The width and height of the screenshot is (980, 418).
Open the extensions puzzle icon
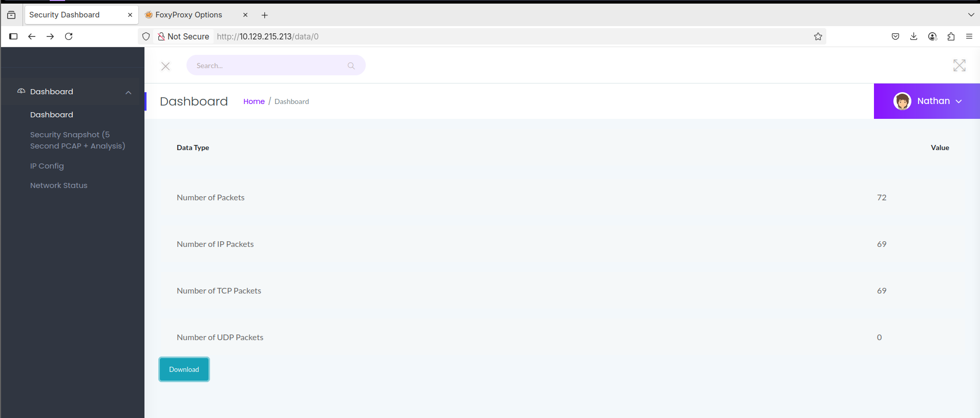(951, 36)
